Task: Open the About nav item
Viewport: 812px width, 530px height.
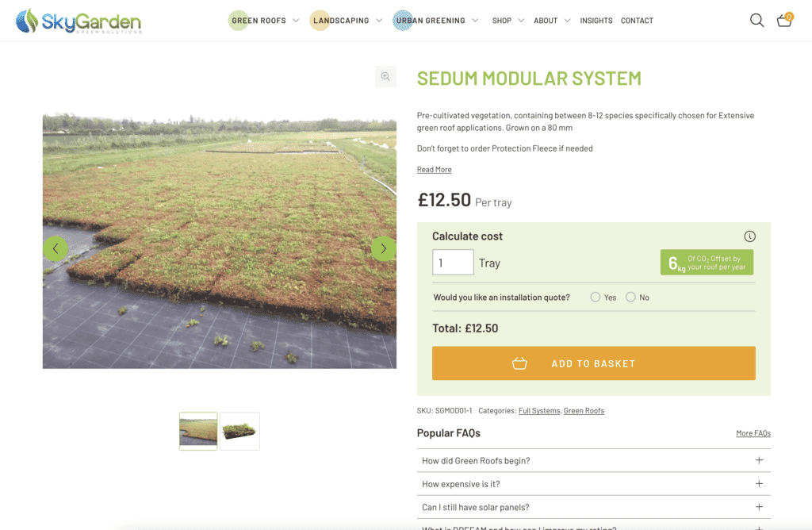Action: coord(546,21)
